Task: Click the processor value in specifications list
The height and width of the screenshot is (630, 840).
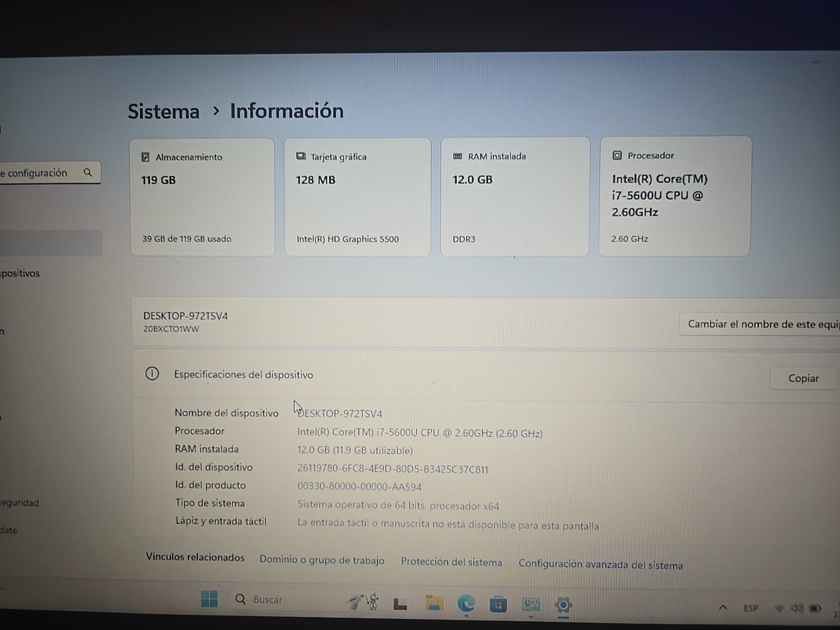Action: click(420, 433)
